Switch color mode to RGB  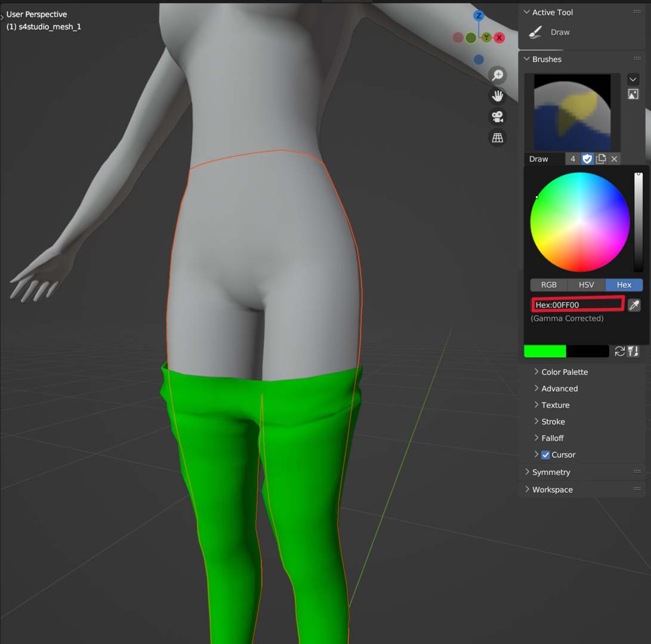[549, 284]
